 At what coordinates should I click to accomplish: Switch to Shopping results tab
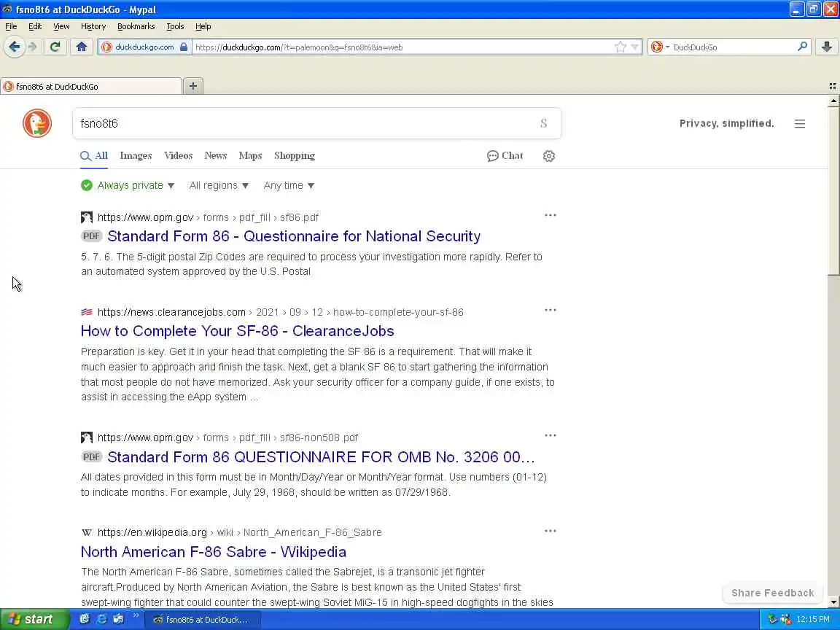point(294,156)
